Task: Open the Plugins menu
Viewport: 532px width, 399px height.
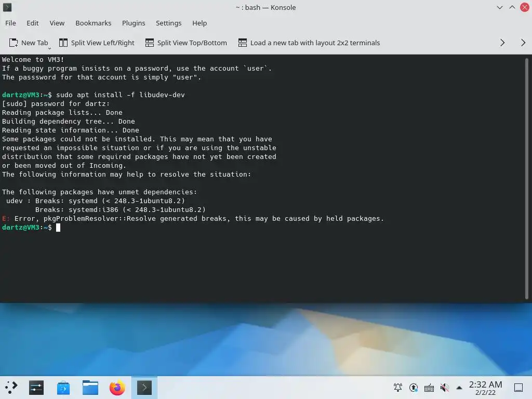Action: 134,23
